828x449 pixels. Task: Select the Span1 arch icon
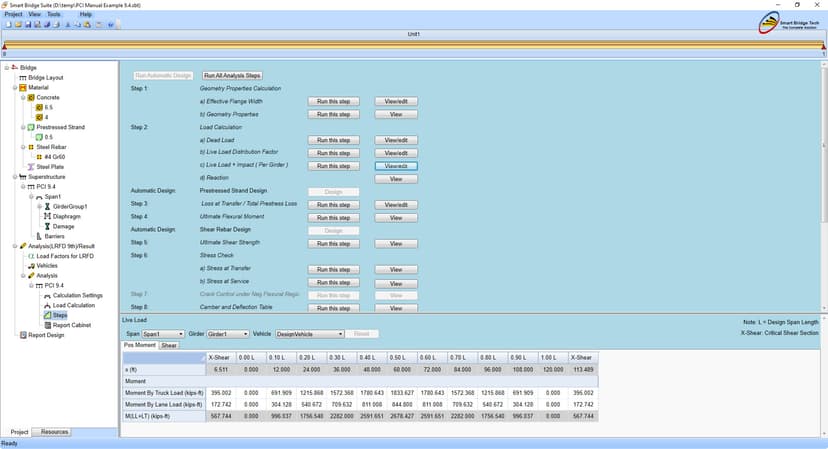(x=39, y=197)
